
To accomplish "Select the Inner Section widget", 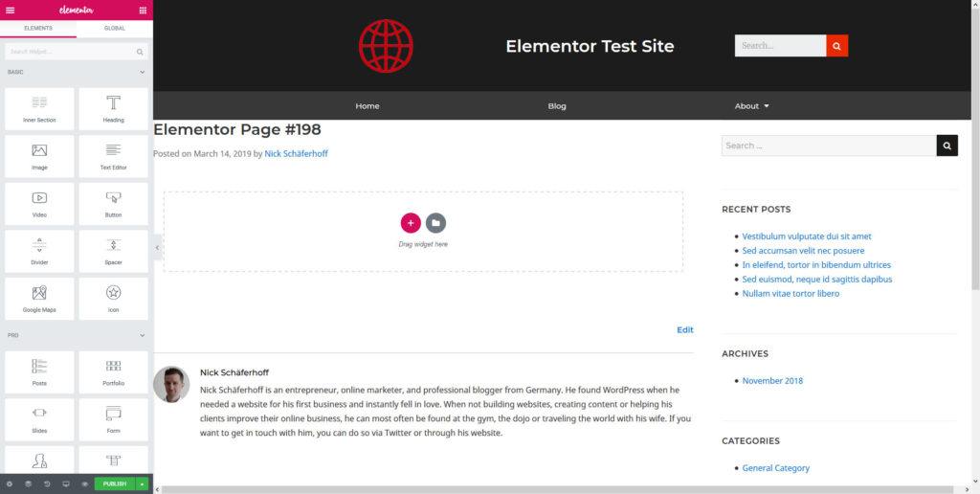I will 39,109.
